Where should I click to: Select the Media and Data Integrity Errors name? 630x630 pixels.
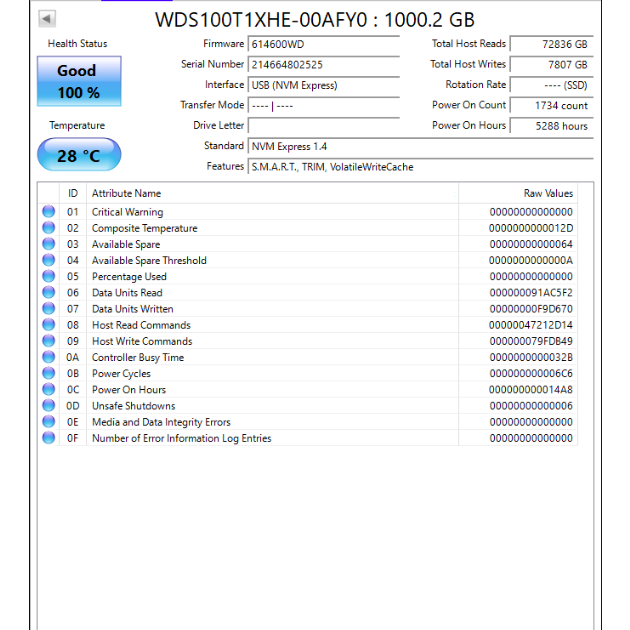click(x=161, y=422)
